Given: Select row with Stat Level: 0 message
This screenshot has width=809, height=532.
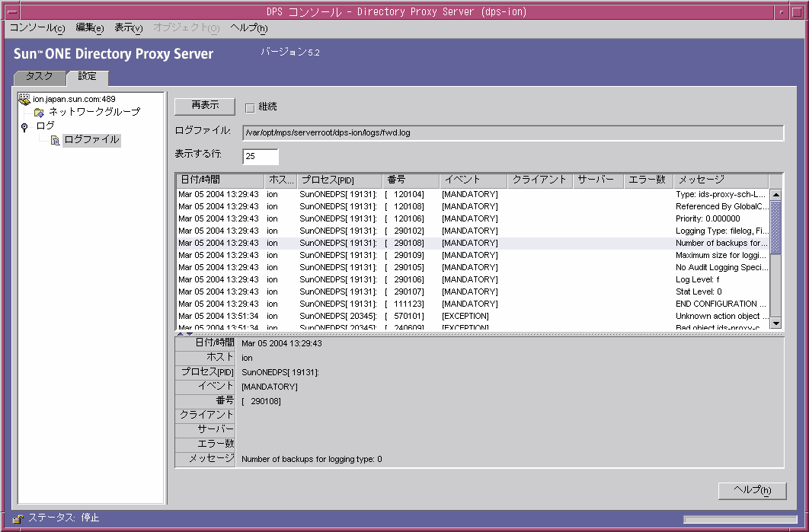Looking at the screenshot, I should click(472, 291).
